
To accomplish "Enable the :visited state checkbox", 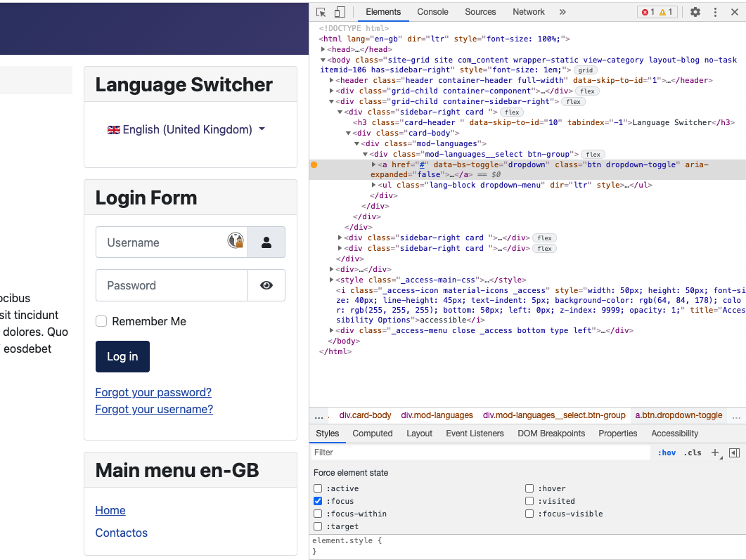I will [529, 501].
